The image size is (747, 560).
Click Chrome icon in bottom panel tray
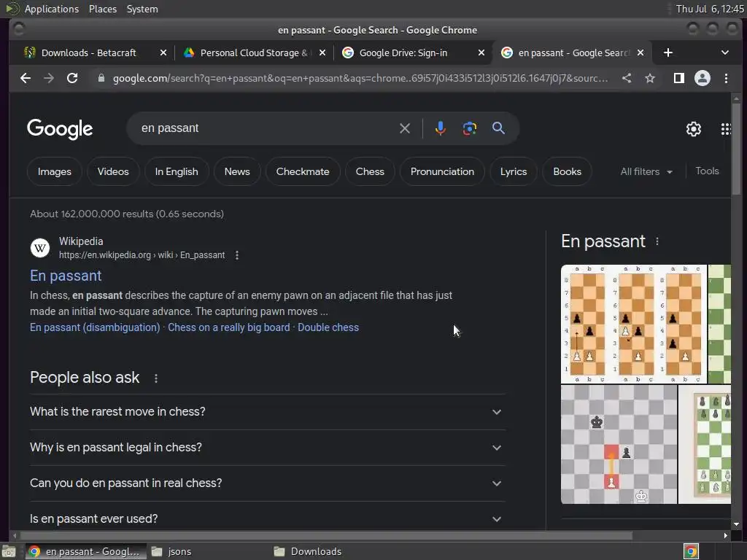691,551
